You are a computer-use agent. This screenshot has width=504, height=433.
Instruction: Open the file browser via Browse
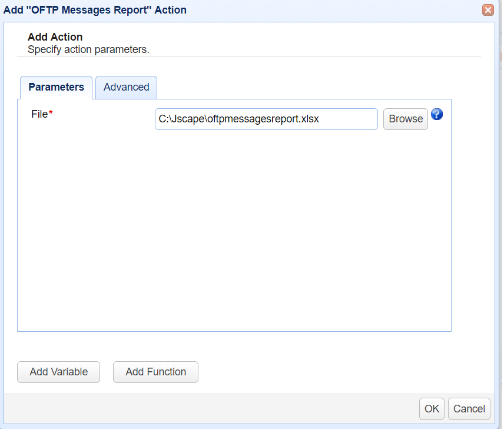(405, 119)
